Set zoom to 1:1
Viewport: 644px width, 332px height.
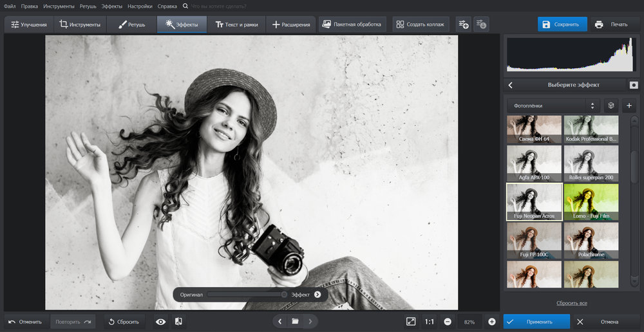(x=429, y=322)
